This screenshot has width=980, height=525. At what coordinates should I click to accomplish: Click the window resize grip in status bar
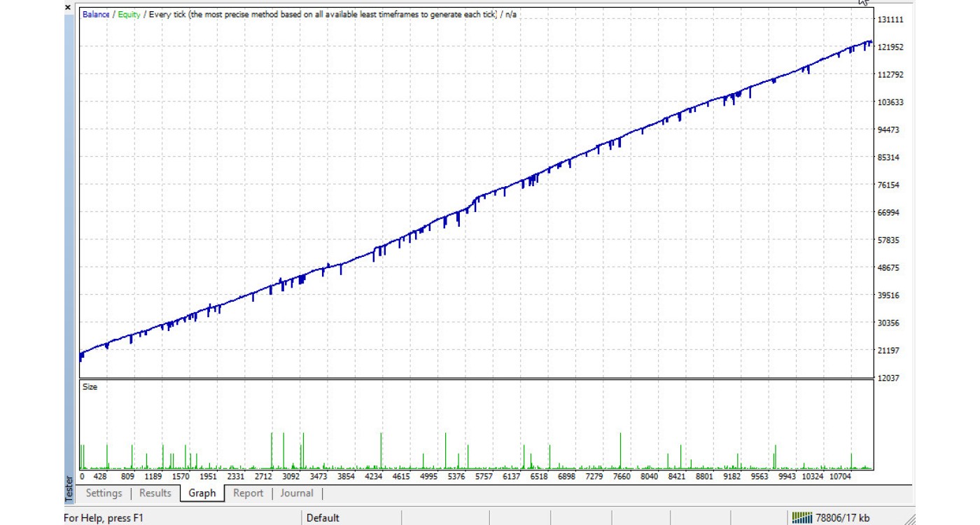pos(908,519)
